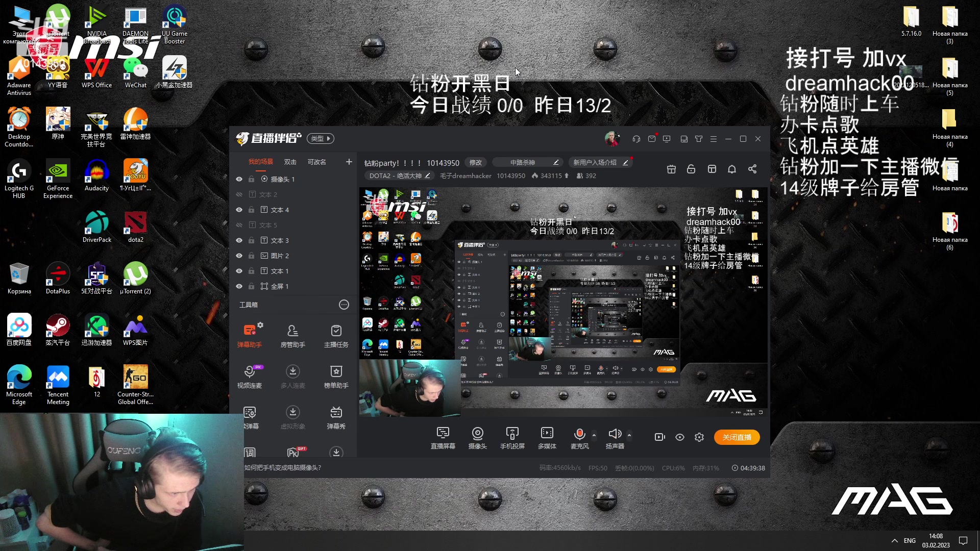Open Steam desktop shortcut
980x551 pixels.
(x=58, y=330)
